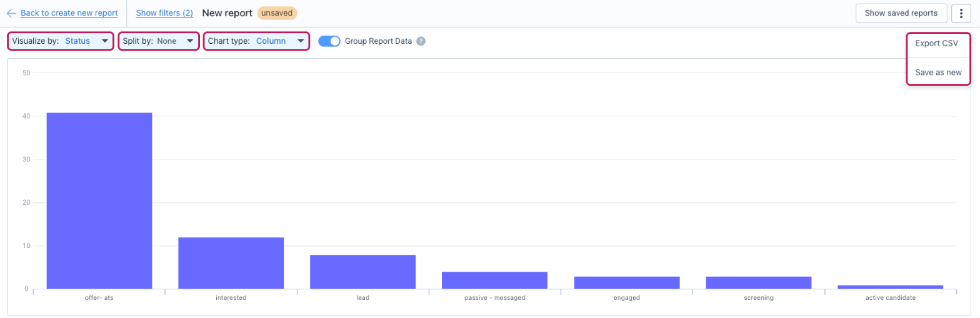Viewport: 980px width, 318px height.
Task: Click the New report title
Action: 227,13
